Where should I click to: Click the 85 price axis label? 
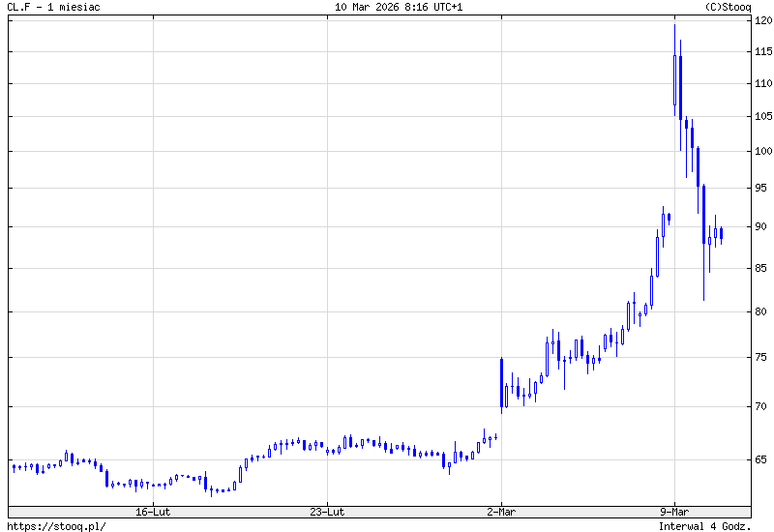(x=760, y=268)
